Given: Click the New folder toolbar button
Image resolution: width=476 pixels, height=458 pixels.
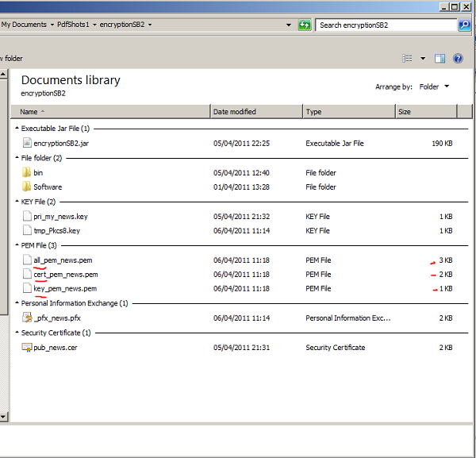Looking at the screenshot, I should [x=11, y=58].
